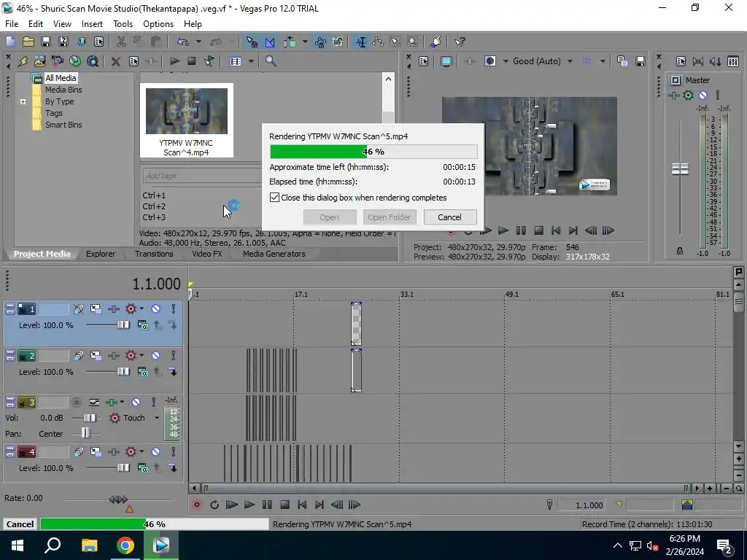Expand the By Type tree node
This screenshot has height=560, width=747.
(23, 101)
